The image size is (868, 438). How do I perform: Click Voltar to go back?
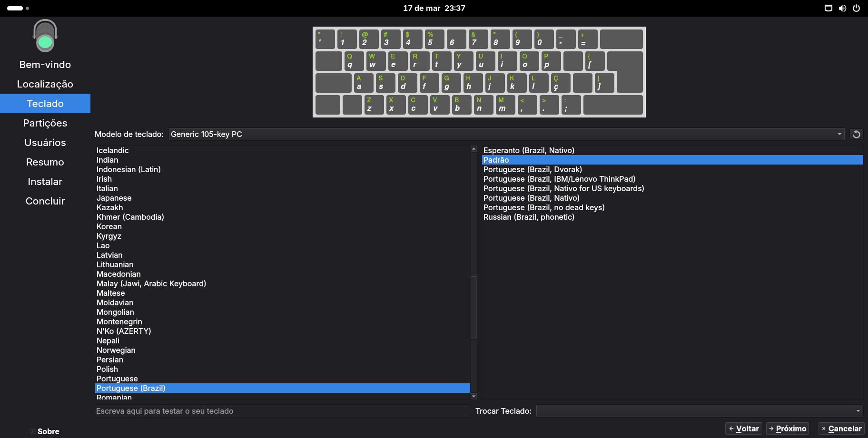743,428
